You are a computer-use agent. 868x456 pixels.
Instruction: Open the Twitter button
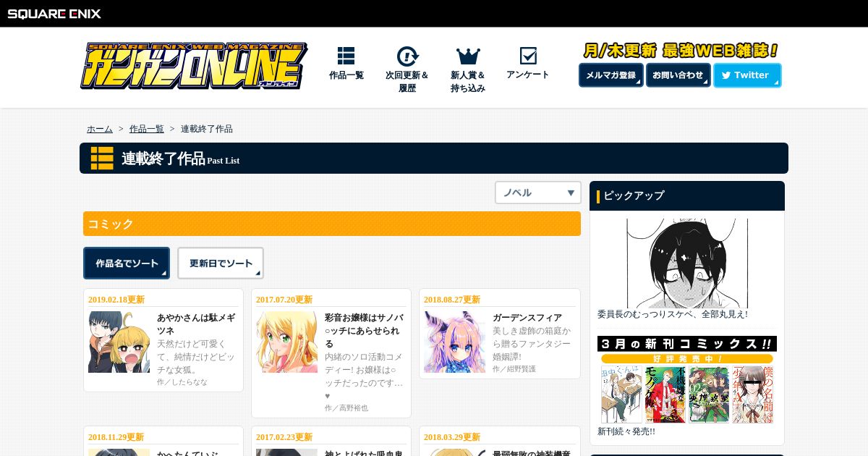747,75
